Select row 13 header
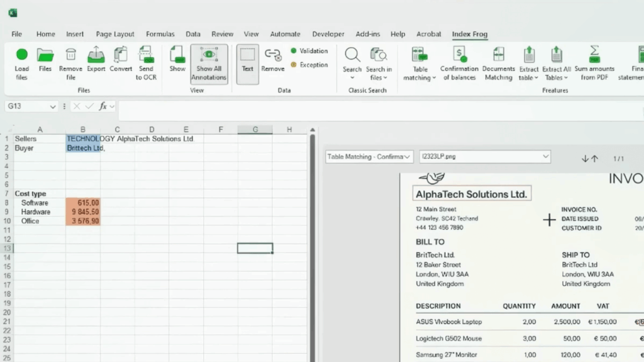Image resolution: width=644 pixels, height=362 pixels. (7, 248)
